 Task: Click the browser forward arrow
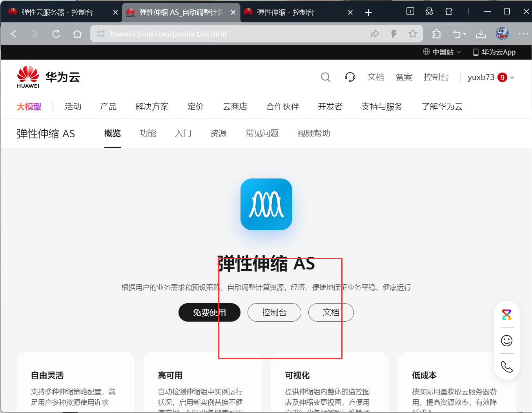pos(35,34)
